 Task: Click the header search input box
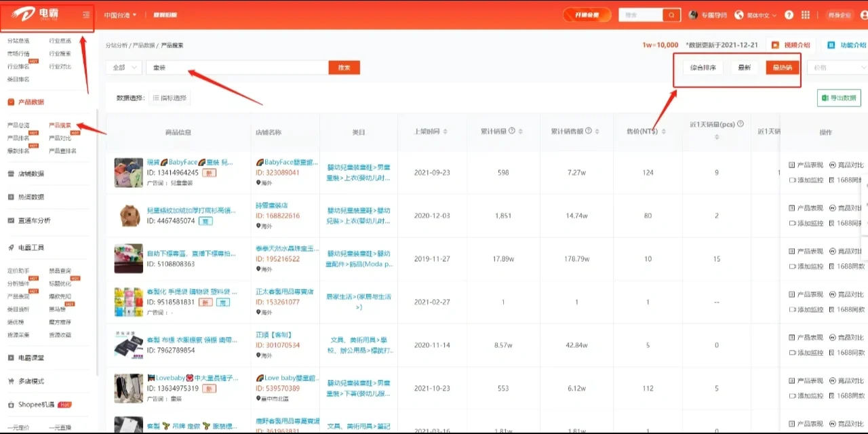(641, 15)
